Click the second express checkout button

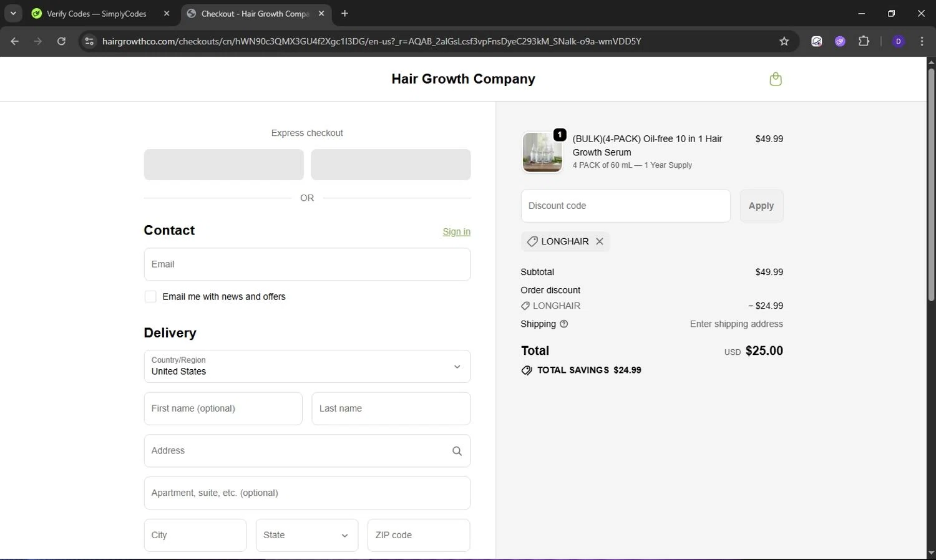tap(391, 165)
